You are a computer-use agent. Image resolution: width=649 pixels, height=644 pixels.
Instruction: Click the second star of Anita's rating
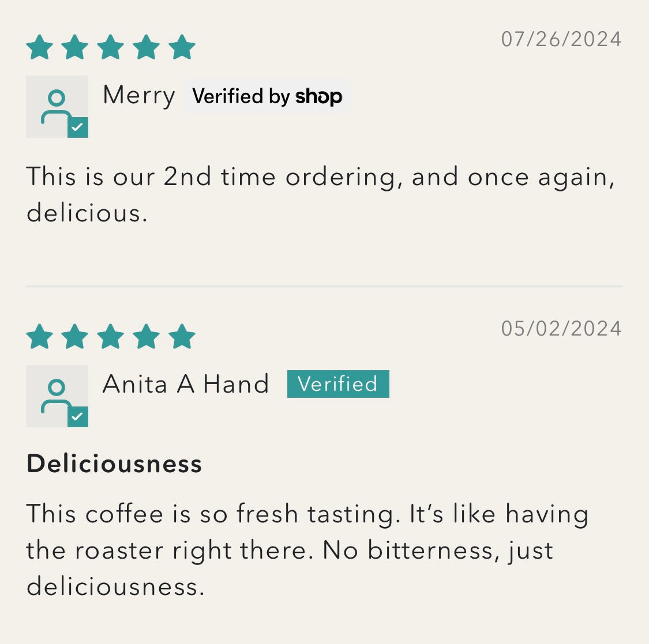(x=75, y=337)
